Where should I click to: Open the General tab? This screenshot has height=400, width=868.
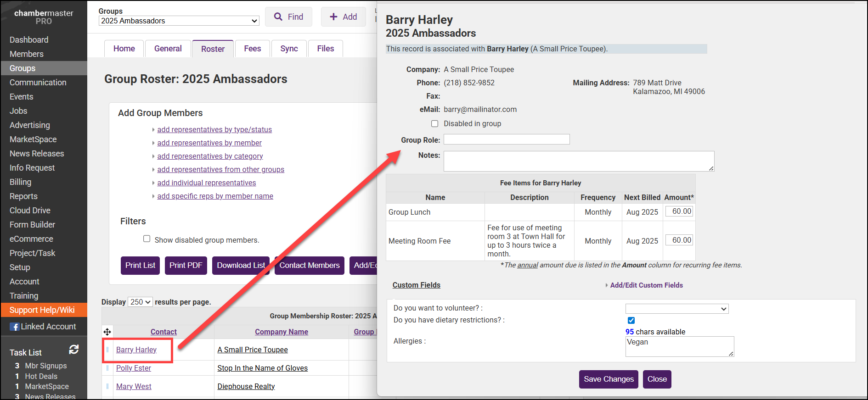[168, 49]
